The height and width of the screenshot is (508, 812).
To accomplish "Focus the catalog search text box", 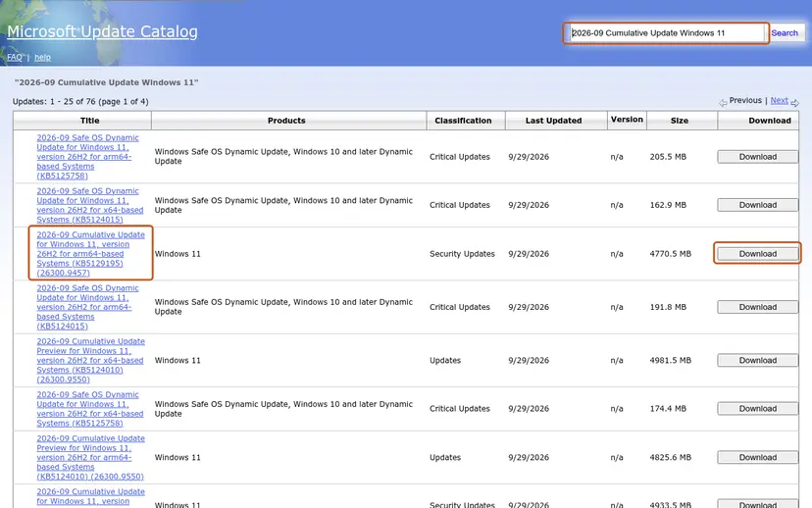I will click(x=667, y=33).
